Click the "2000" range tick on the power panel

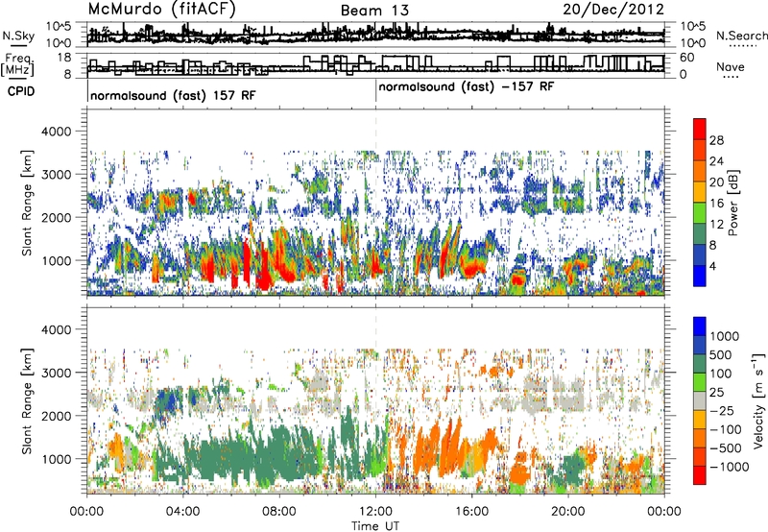tap(56, 217)
